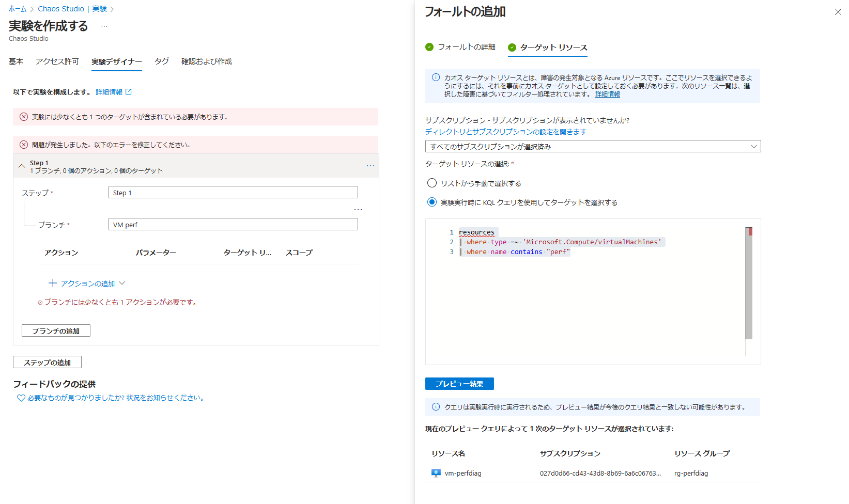The height and width of the screenshot is (504, 849).
Task: Click the ターゲット リ... column header
Action: [x=248, y=253]
